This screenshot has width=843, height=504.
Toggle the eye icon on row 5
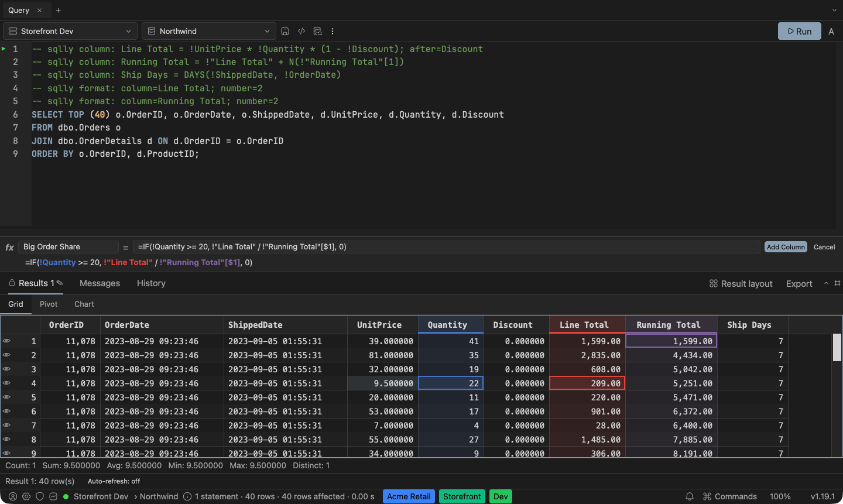6,397
